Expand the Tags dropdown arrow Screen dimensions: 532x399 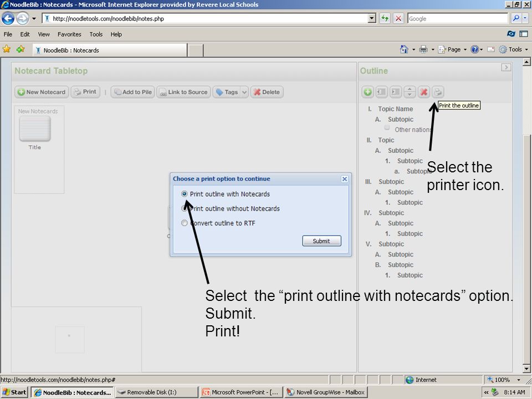point(244,92)
